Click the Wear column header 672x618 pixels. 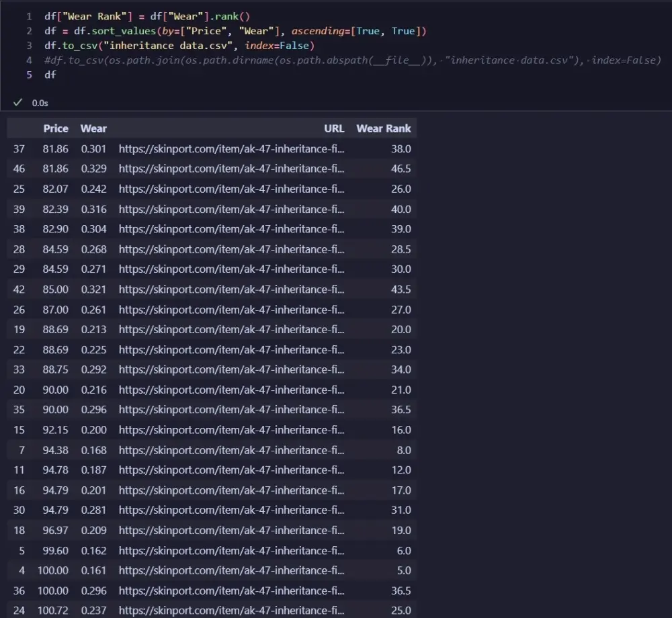(93, 128)
